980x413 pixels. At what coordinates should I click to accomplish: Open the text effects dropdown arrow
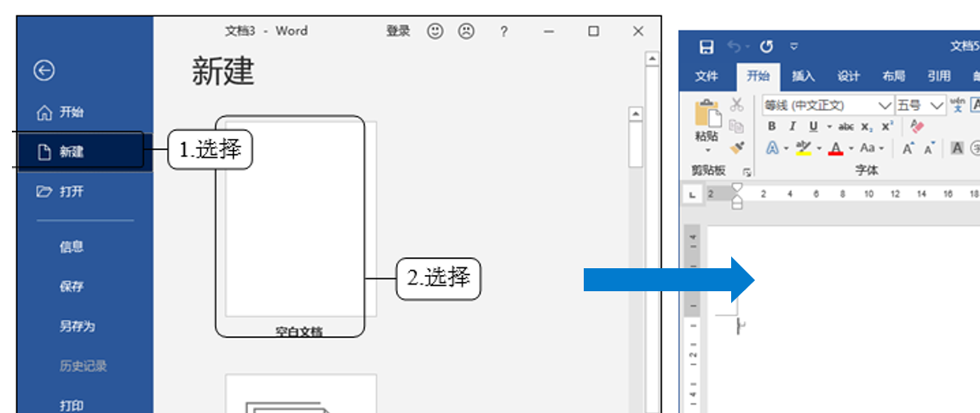pyautogui.click(x=787, y=149)
